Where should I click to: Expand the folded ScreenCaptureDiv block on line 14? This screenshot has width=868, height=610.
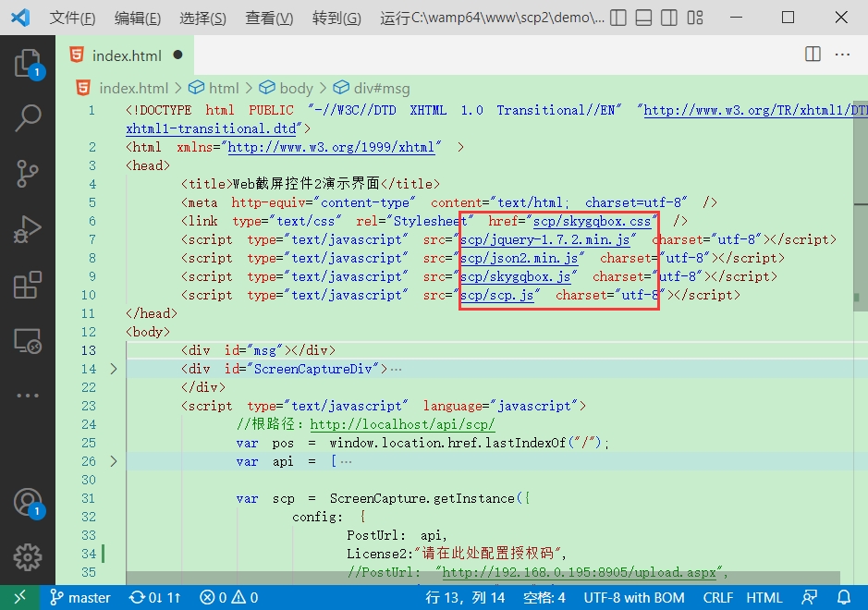coord(114,369)
